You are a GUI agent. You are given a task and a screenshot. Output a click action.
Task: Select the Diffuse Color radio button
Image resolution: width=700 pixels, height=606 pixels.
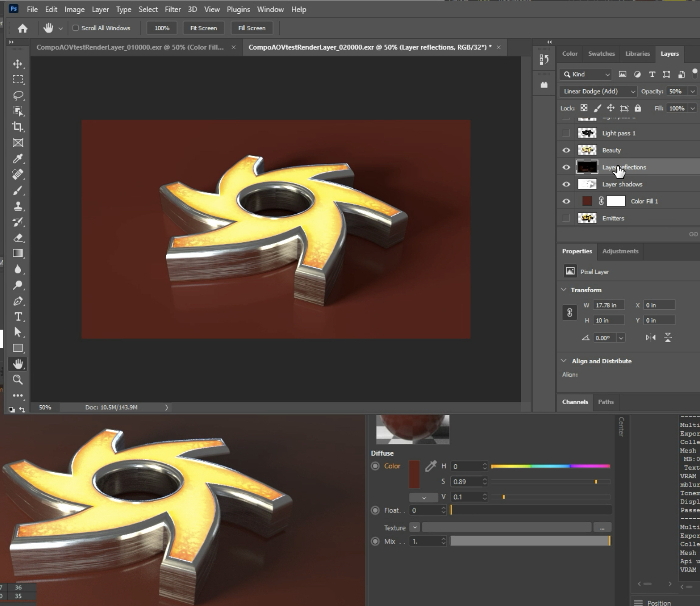tap(375, 466)
